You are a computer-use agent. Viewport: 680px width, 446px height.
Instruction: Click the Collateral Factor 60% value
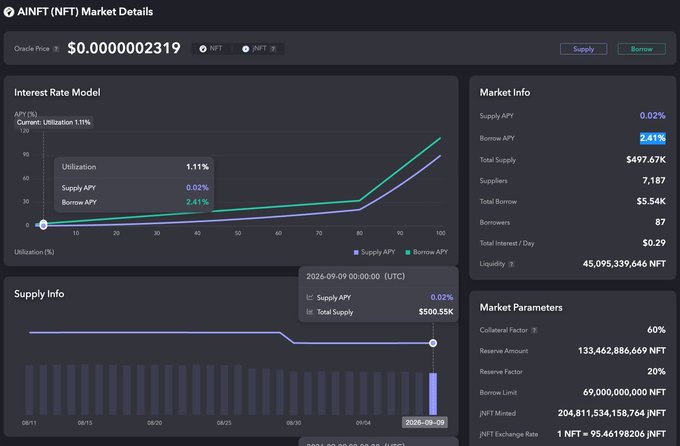click(x=656, y=330)
